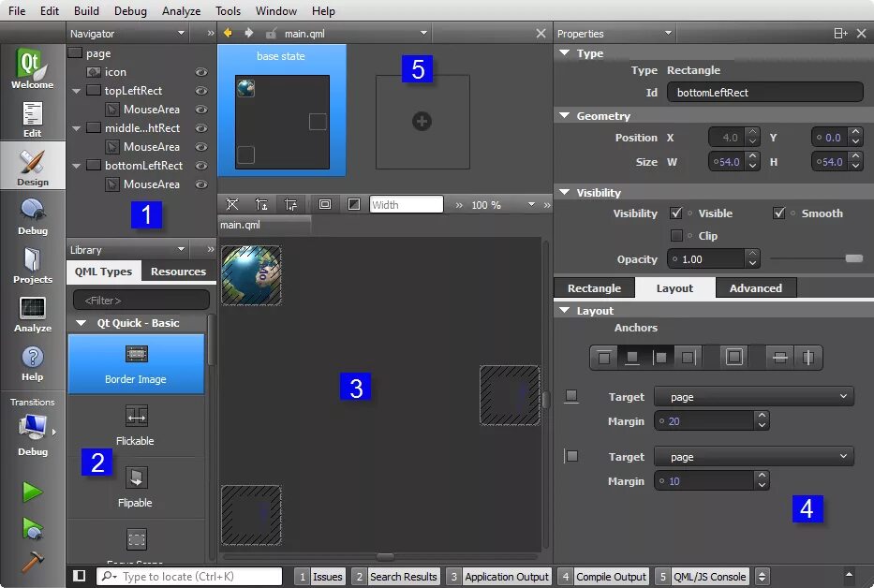The height and width of the screenshot is (588, 874).
Task: Click the file lock icon beside main.qml
Action: [x=271, y=34]
